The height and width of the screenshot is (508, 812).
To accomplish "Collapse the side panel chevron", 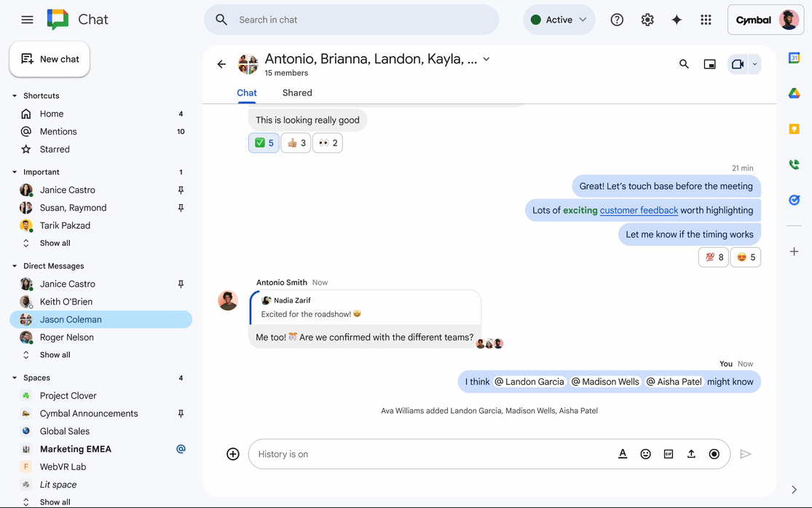I will (794, 489).
